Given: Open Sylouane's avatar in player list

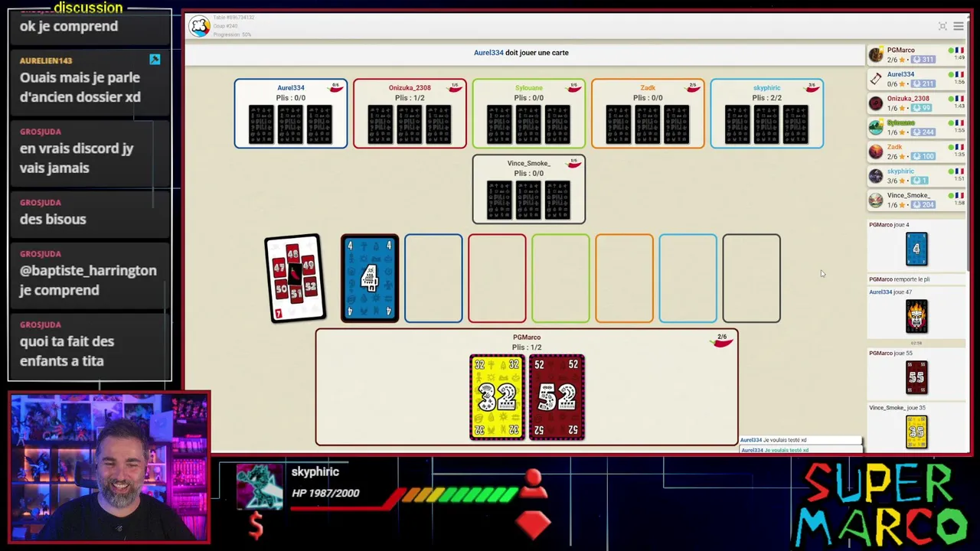Looking at the screenshot, I should 876,127.
